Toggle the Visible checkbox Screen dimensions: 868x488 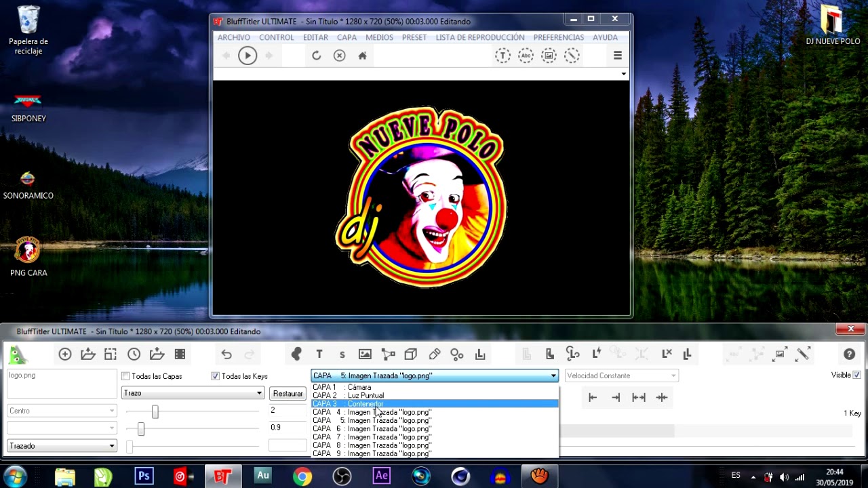(857, 375)
